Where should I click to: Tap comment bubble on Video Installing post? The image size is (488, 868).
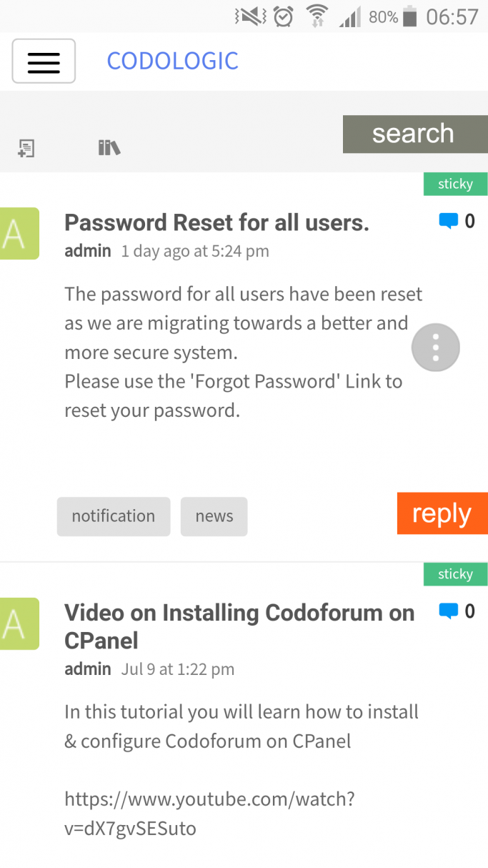[448, 611]
